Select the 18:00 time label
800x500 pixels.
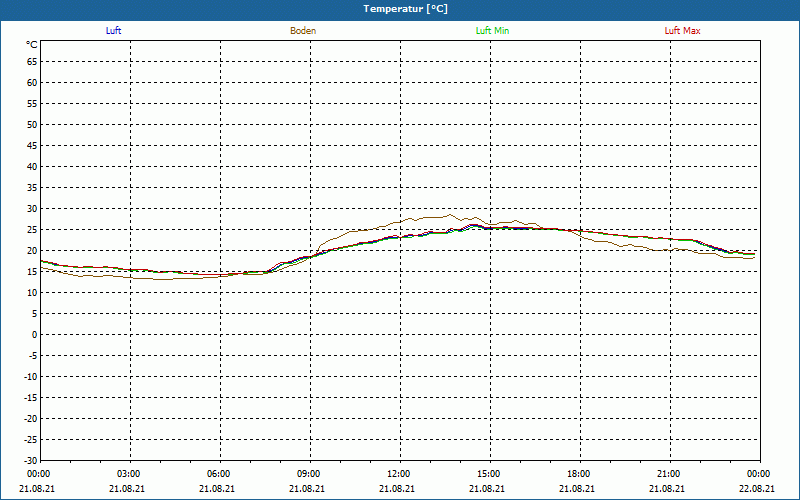(580, 474)
